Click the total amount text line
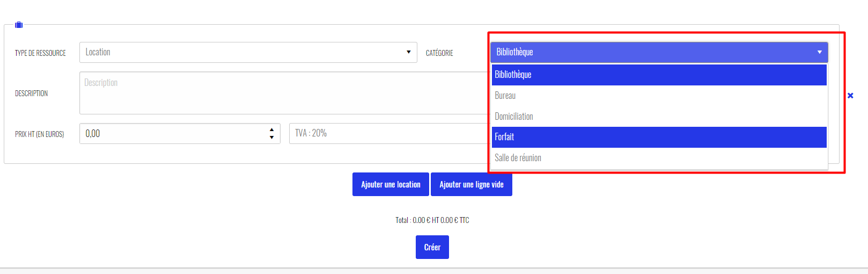Image resolution: width=868 pixels, height=274 pixels. tap(432, 220)
